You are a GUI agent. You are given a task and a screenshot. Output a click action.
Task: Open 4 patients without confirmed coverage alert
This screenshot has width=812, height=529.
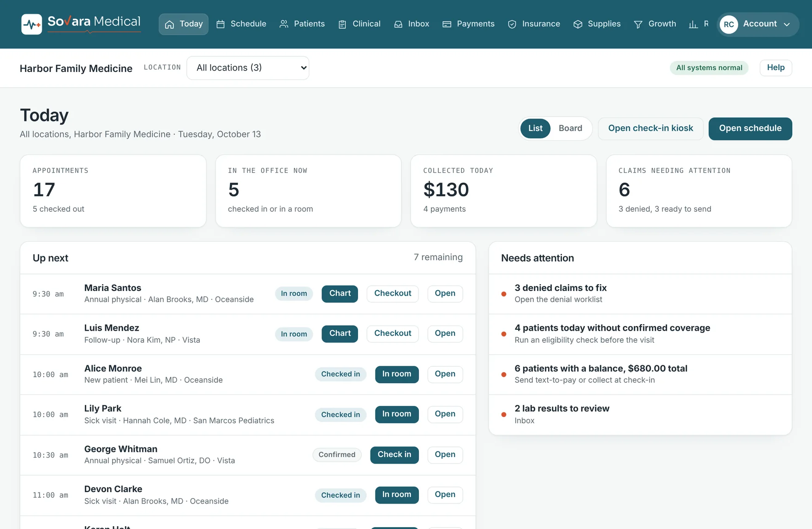[x=640, y=334]
